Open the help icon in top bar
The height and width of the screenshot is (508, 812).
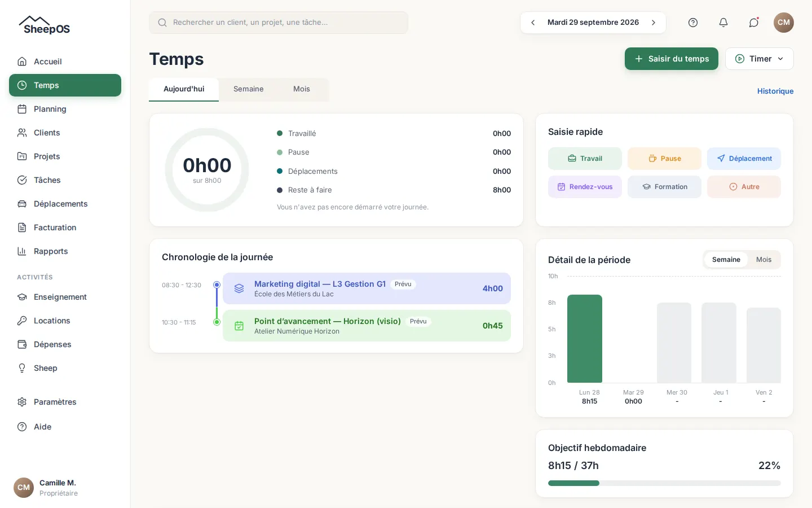693,23
